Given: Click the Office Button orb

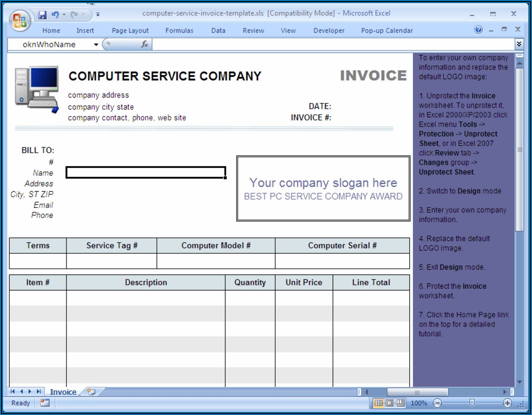Looking at the screenshot, I should 20,21.
